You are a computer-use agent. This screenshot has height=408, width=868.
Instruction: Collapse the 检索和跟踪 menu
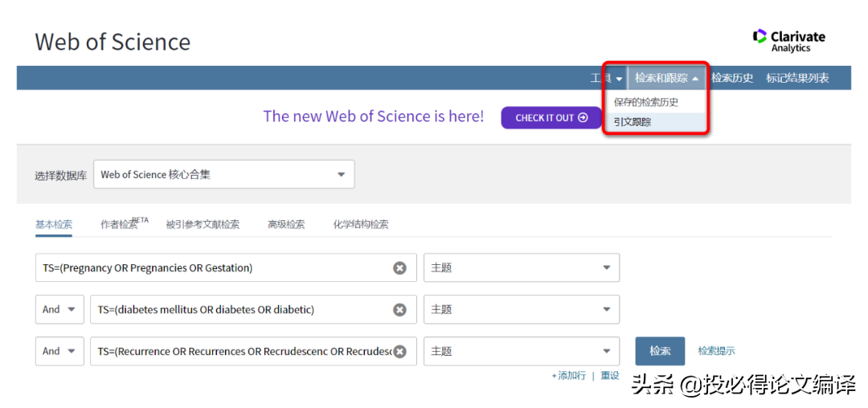pos(666,79)
